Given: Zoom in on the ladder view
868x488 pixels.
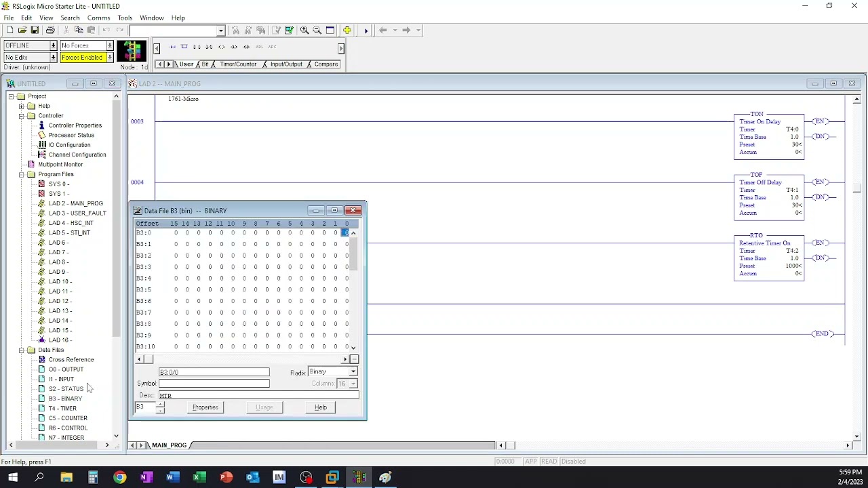Looking at the screenshot, I should click(x=304, y=30).
